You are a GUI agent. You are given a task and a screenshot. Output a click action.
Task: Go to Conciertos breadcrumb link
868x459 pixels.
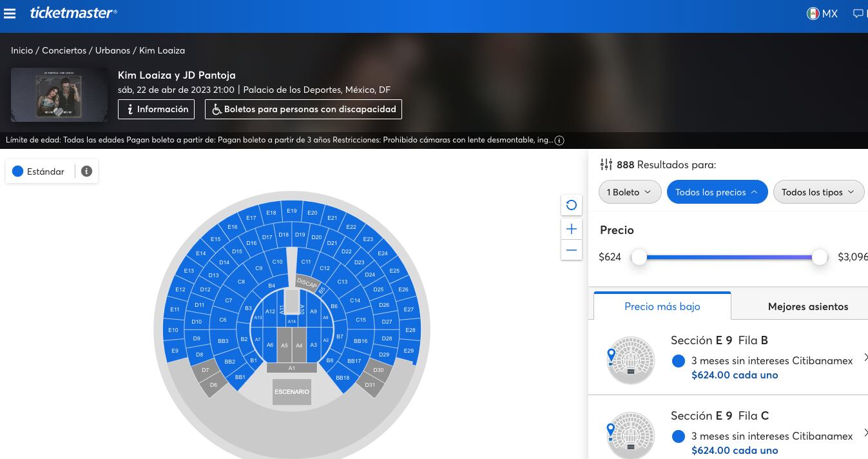(x=64, y=50)
